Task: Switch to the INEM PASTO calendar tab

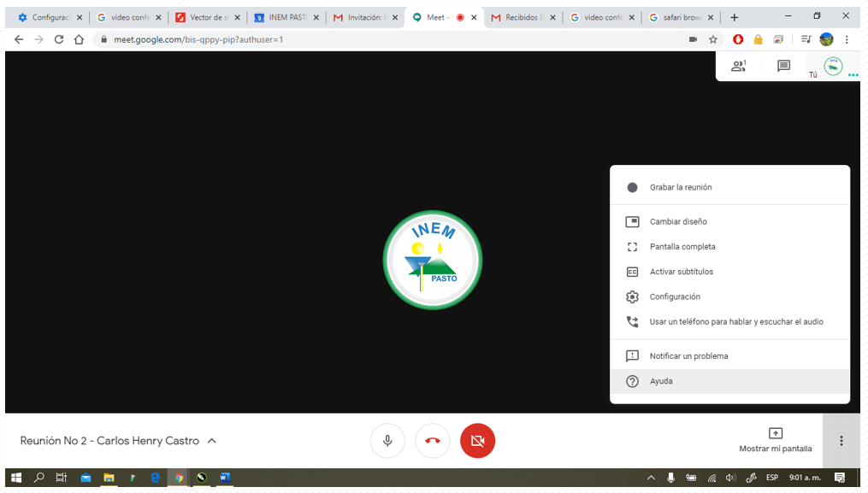Action: coord(286,17)
